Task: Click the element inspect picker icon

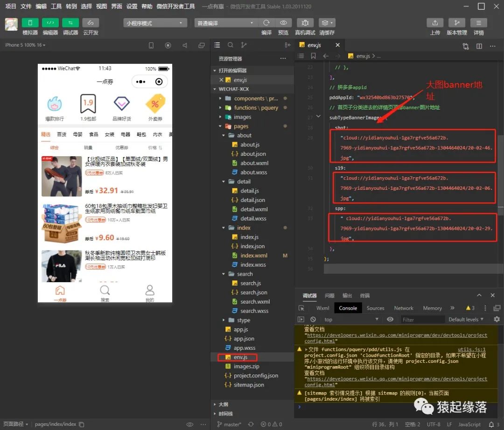Action: pyautogui.click(x=301, y=308)
